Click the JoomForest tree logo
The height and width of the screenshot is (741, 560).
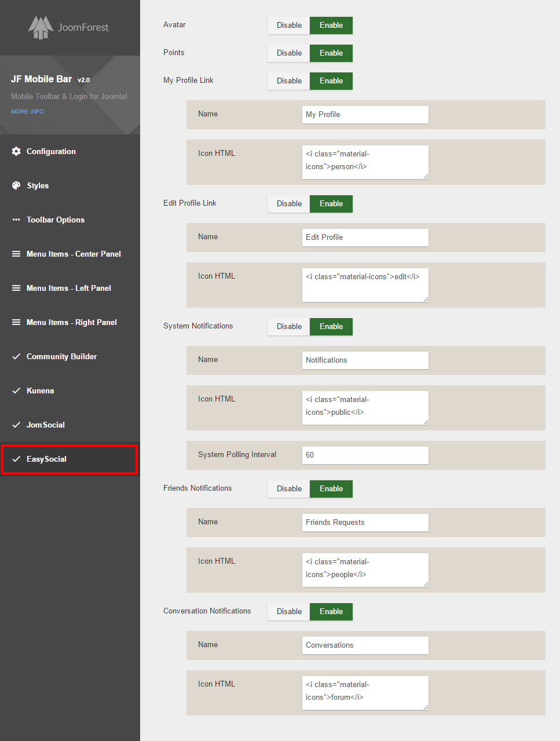pyautogui.click(x=41, y=27)
